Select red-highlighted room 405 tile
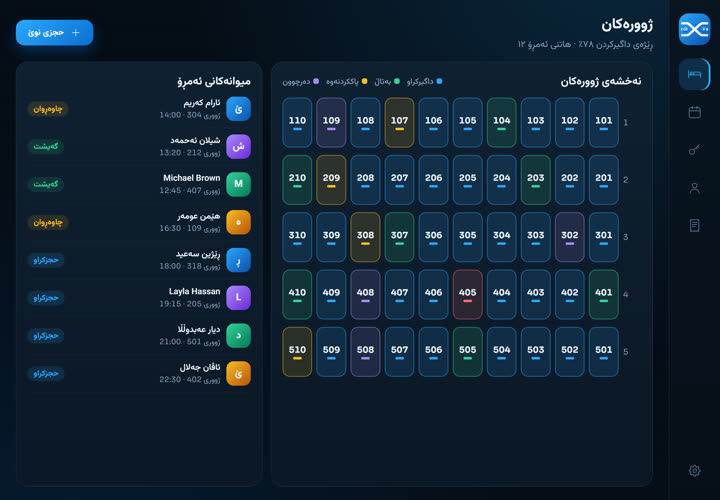The image size is (720, 500). pos(467,295)
